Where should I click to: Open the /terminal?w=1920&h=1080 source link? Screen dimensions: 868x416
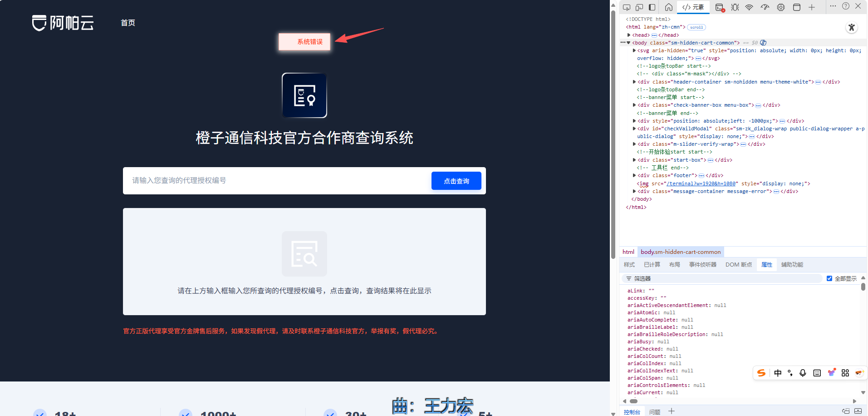701,183
